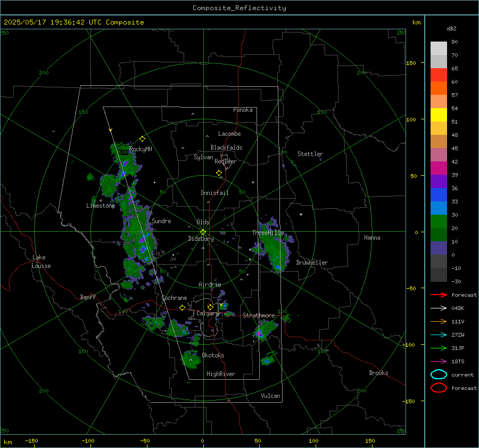Click the yellow diamond marker below RedDeer
The height and width of the screenshot is (448, 479).
click(219, 173)
